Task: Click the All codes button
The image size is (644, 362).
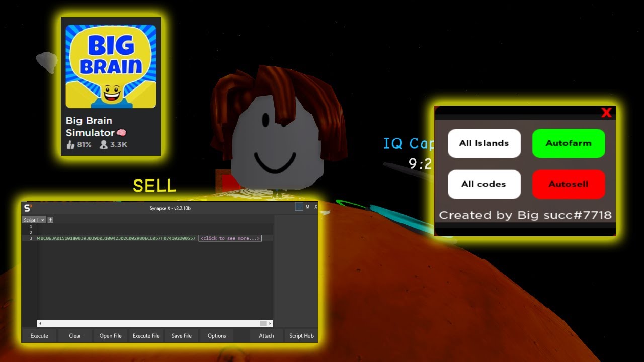Action: [484, 184]
